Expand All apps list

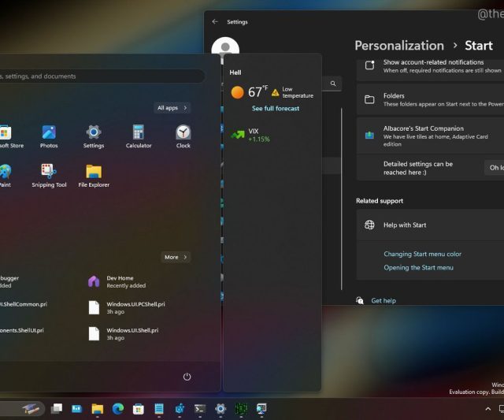[x=172, y=108]
